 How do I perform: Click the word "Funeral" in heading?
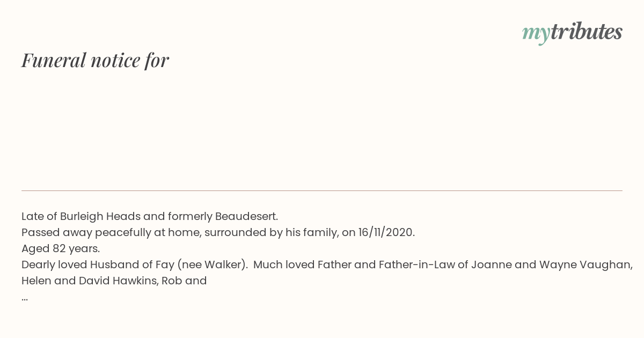pyautogui.click(x=54, y=60)
